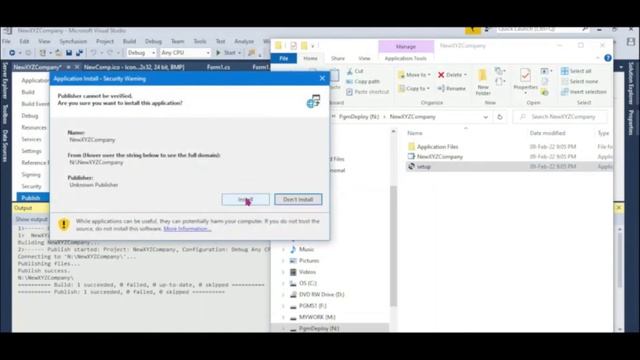Click Select all in Explorer ribbon
Image resolution: width=640 pixels, height=360 pixels.
pos(576,71)
